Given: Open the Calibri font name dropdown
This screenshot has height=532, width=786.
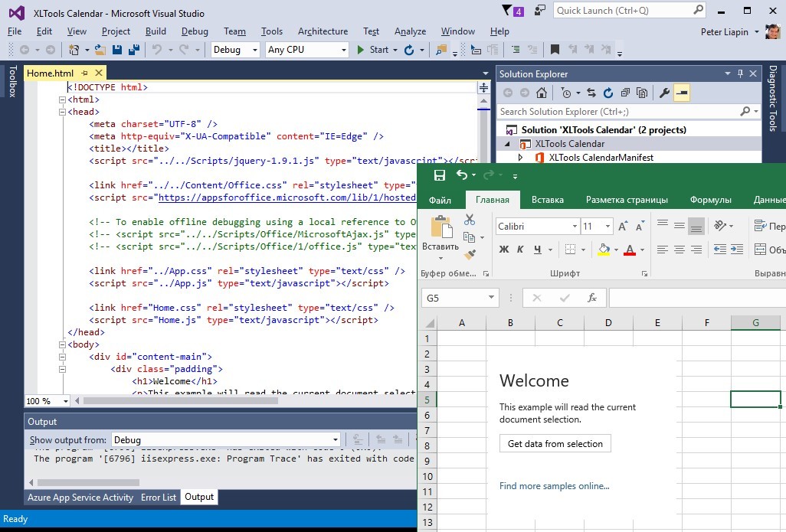Looking at the screenshot, I should (x=575, y=227).
